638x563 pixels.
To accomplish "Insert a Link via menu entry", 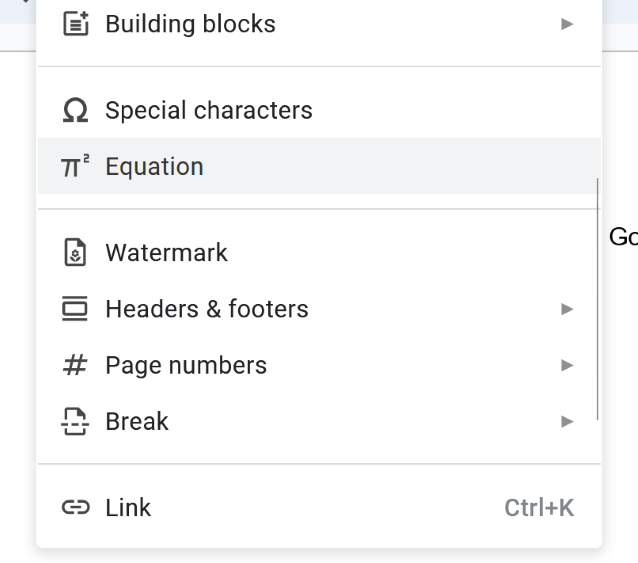I will tap(128, 508).
